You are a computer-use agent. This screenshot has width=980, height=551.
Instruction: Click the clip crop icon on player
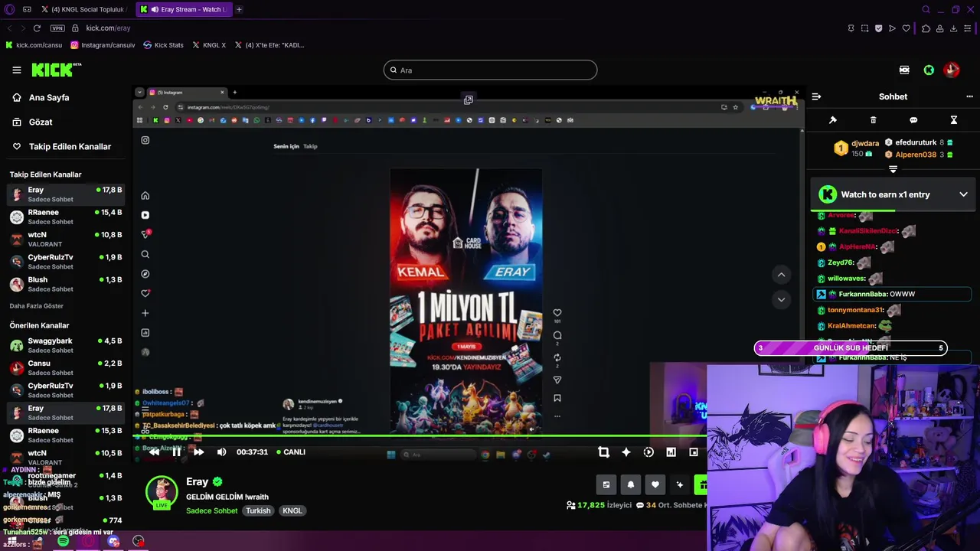click(603, 452)
